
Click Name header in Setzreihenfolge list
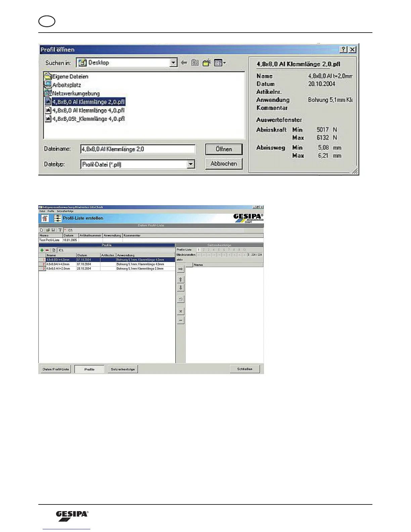[x=228, y=265]
